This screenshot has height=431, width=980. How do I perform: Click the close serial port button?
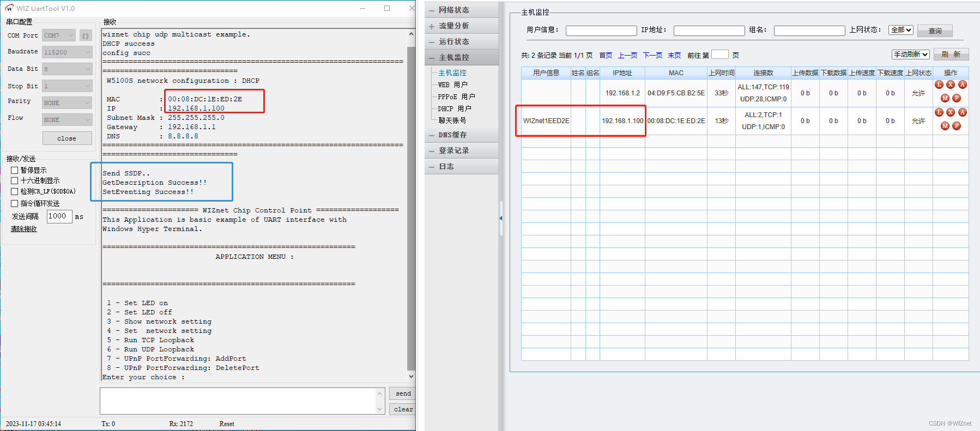tap(67, 138)
